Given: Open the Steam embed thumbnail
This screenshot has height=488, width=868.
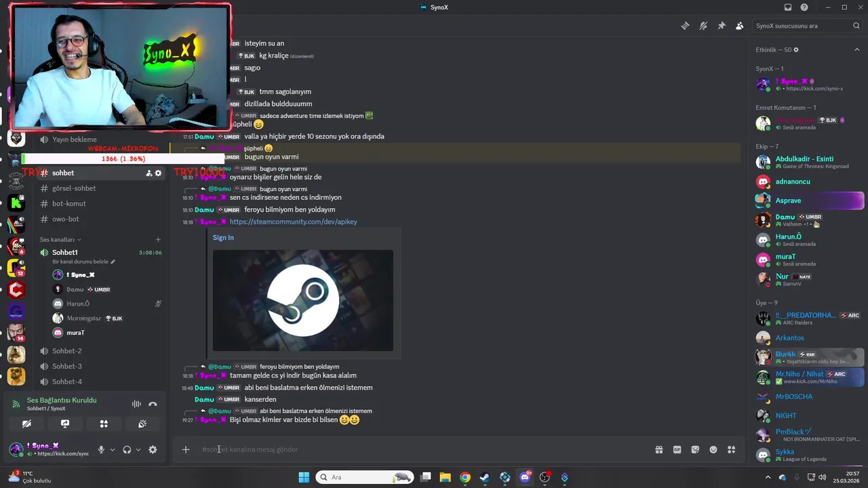Looking at the screenshot, I should click(x=303, y=300).
